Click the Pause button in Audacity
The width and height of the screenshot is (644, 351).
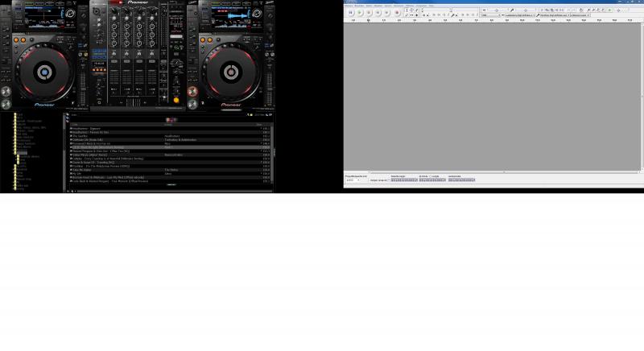pyautogui.click(x=351, y=13)
